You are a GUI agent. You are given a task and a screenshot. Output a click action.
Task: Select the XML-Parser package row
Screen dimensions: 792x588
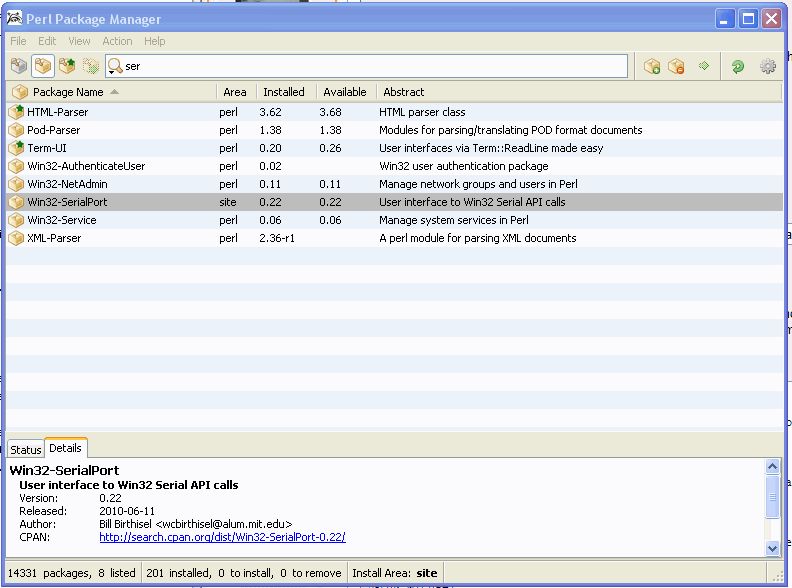pos(54,238)
